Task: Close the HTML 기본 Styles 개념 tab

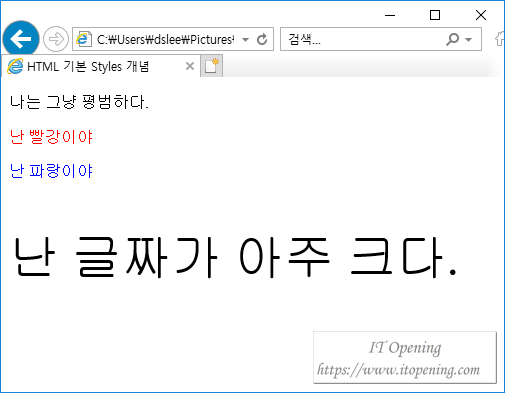Action: (x=190, y=66)
